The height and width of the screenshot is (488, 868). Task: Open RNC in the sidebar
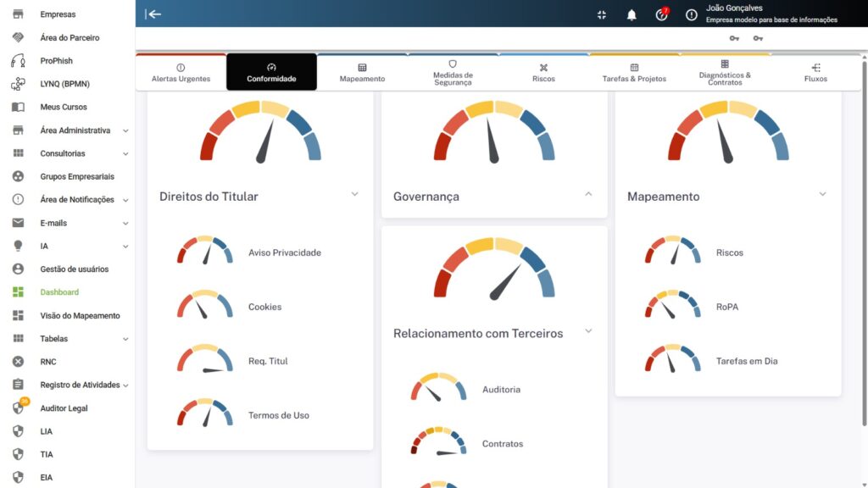(49, 362)
